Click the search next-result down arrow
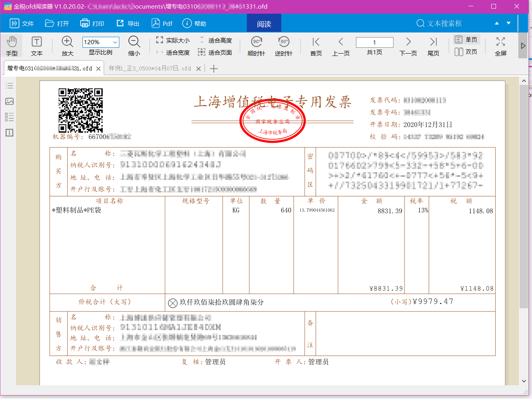 click(509, 23)
